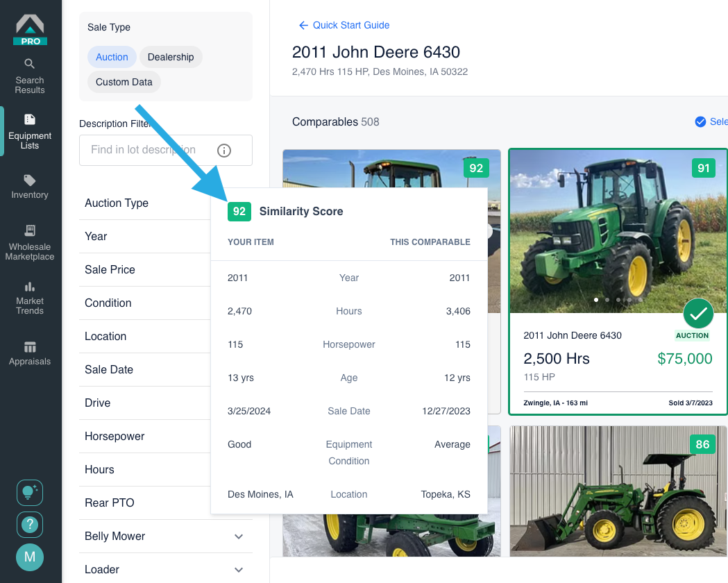Image resolution: width=728 pixels, height=583 pixels.
Task: Click '12/27/2023' sale date in popup
Action: tap(446, 411)
